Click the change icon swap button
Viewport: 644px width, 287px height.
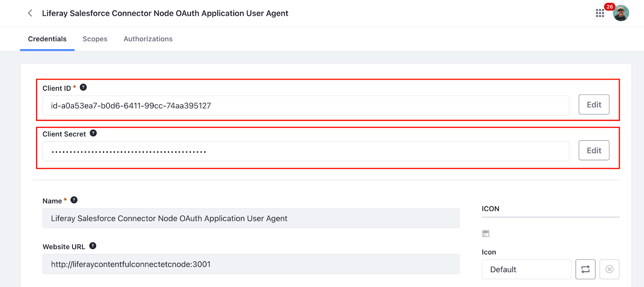(x=585, y=269)
